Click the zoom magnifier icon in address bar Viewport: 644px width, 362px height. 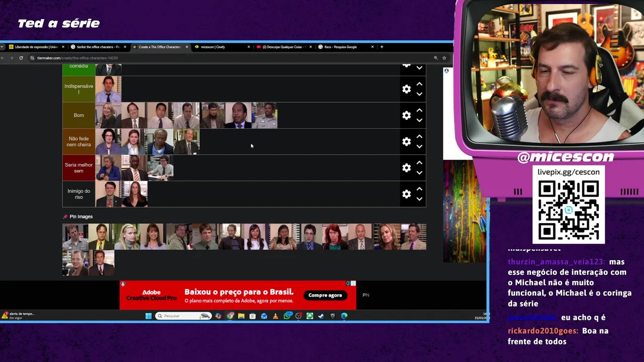pyautogui.click(x=436, y=58)
